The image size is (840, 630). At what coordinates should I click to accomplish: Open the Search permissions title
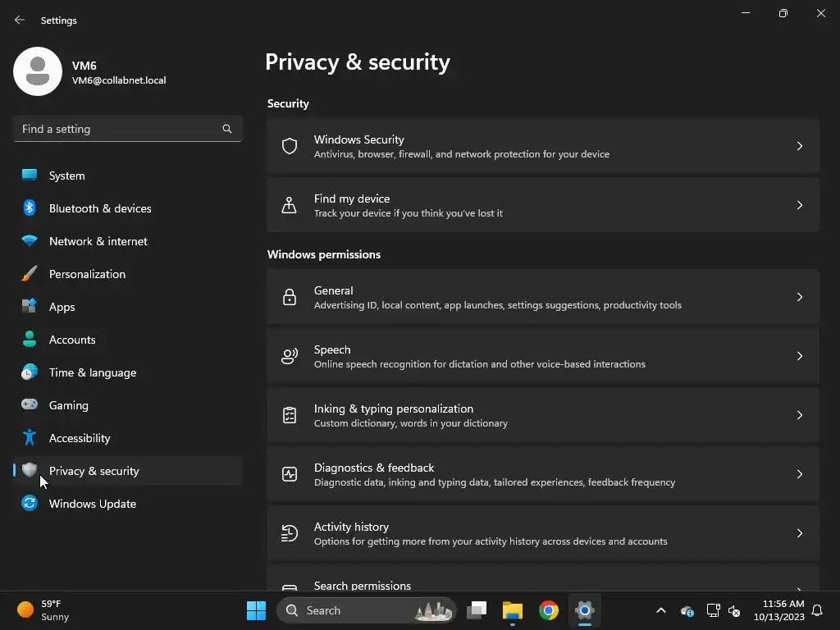(363, 586)
